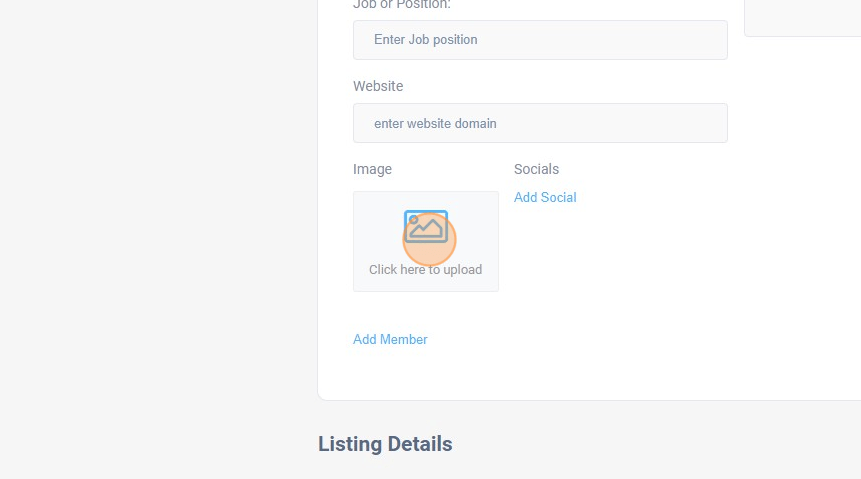
Task: Click the image upload picture icon
Action: 426,227
